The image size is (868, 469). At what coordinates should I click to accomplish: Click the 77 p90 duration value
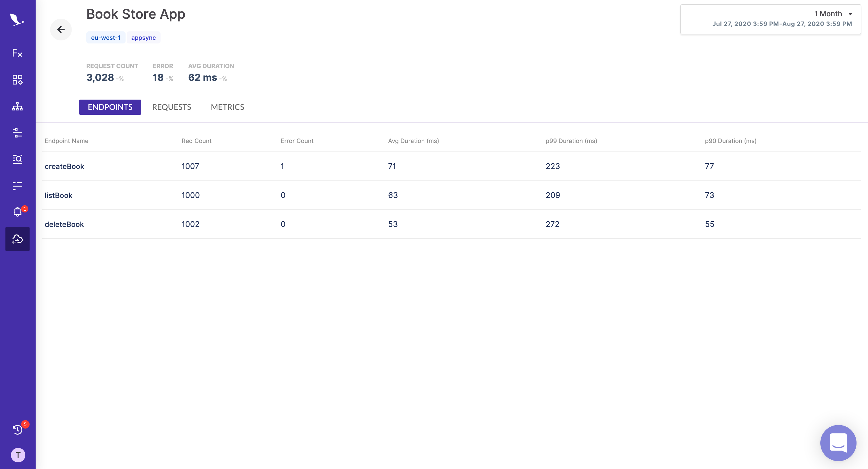[x=709, y=166]
